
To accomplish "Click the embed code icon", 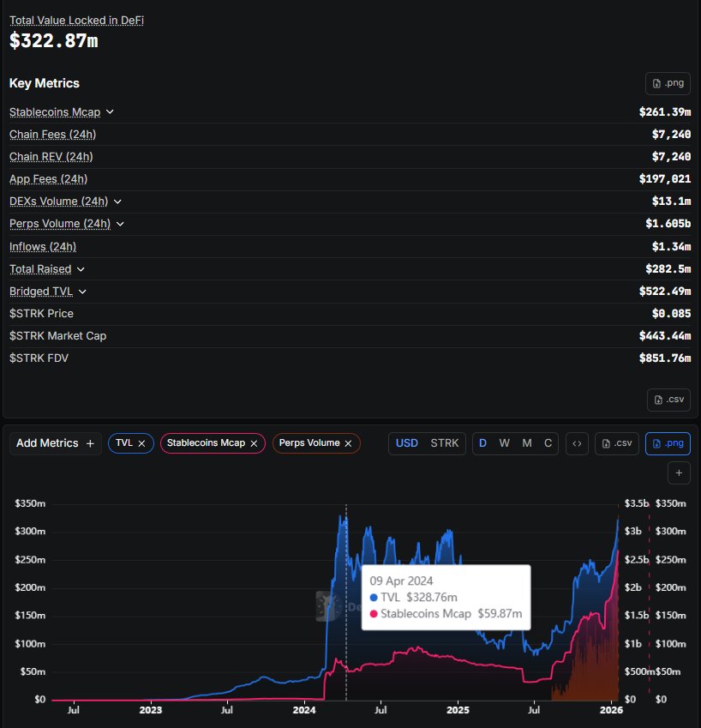I will (577, 443).
